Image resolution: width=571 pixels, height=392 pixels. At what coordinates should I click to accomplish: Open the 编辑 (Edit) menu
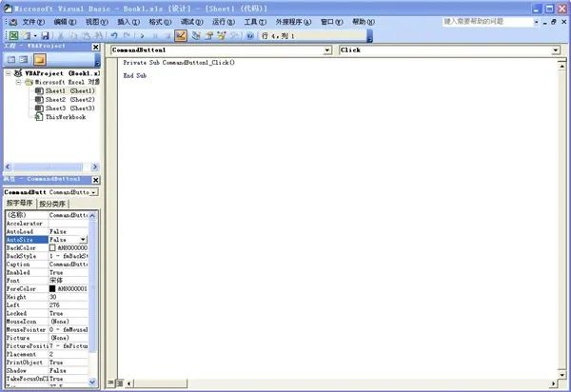tap(65, 22)
